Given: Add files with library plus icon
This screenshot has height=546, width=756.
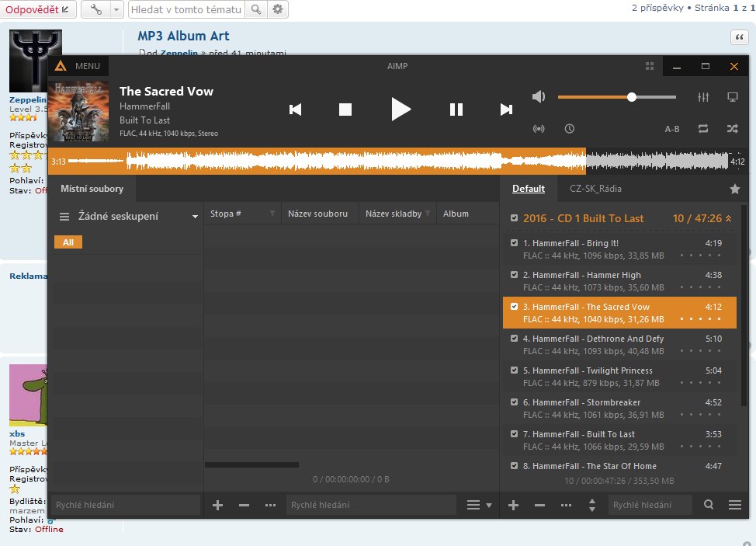Looking at the screenshot, I should [217, 505].
